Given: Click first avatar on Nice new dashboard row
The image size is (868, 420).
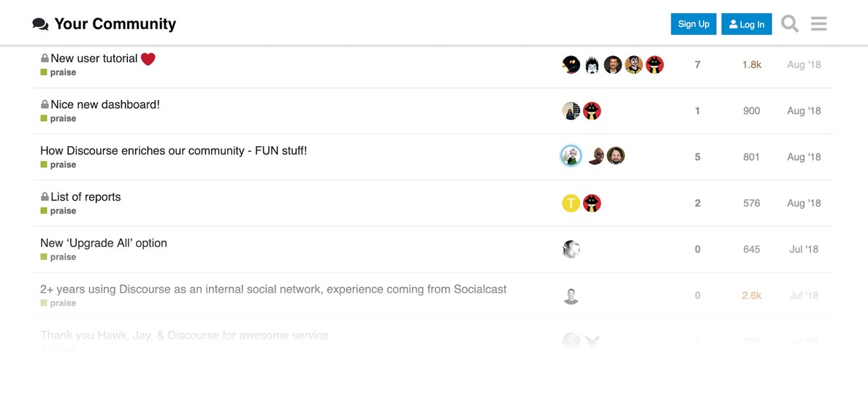Looking at the screenshot, I should (x=571, y=111).
